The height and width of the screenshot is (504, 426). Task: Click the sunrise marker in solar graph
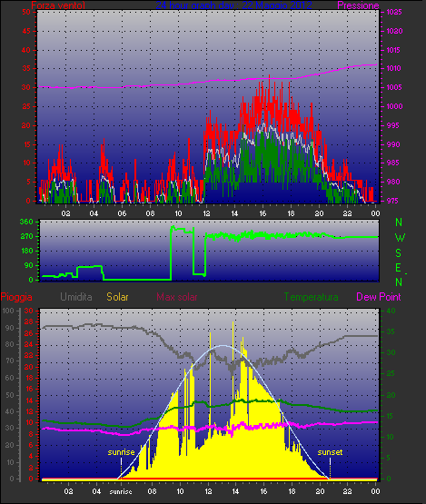click(121, 452)
